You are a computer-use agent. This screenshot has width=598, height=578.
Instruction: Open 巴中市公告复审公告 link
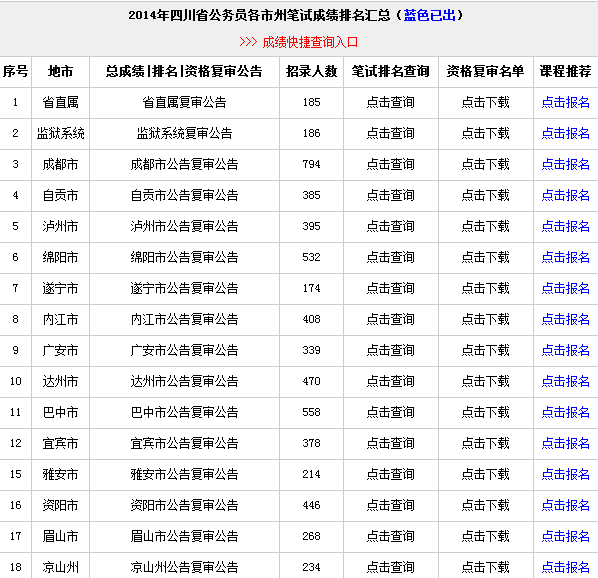[184, 412]
